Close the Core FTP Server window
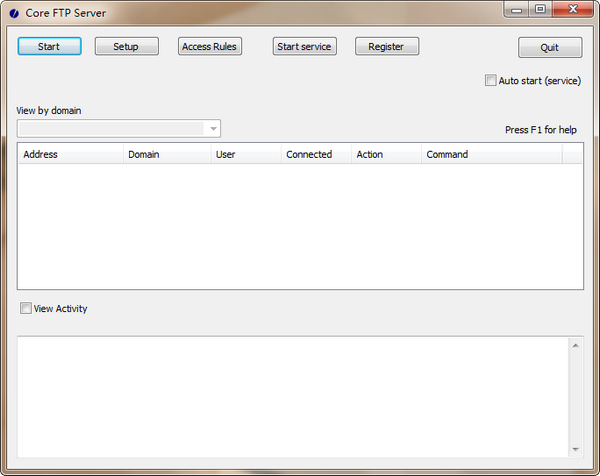The image size is (600, 476). point(573,10)
